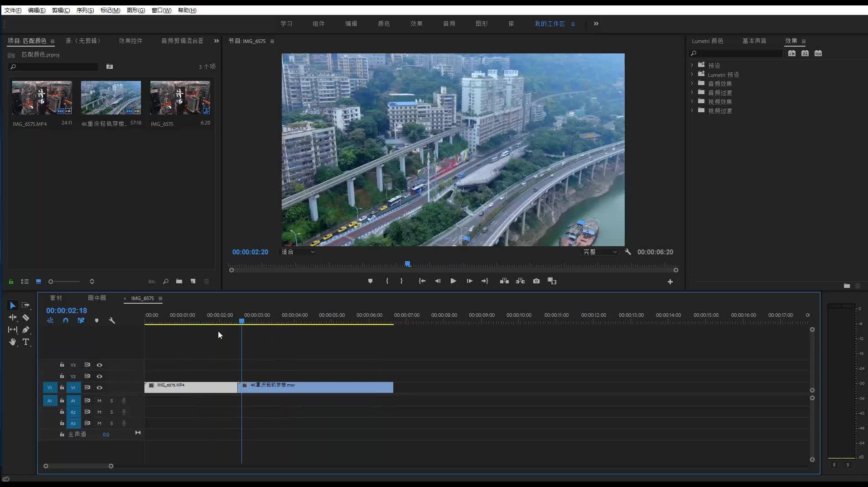Open the 适合 zoom level dropdown

click(298, 252)
